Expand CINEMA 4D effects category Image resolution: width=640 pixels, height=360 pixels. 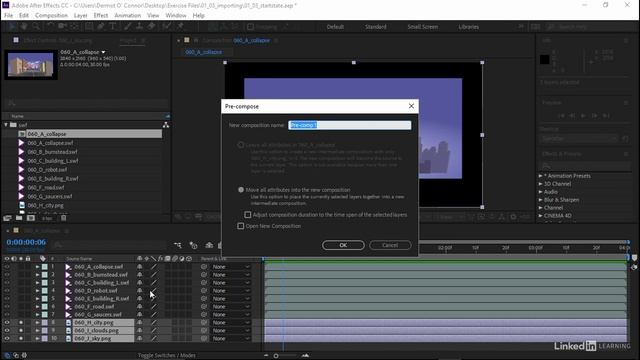pyautogui.click(x=540, y=216)
